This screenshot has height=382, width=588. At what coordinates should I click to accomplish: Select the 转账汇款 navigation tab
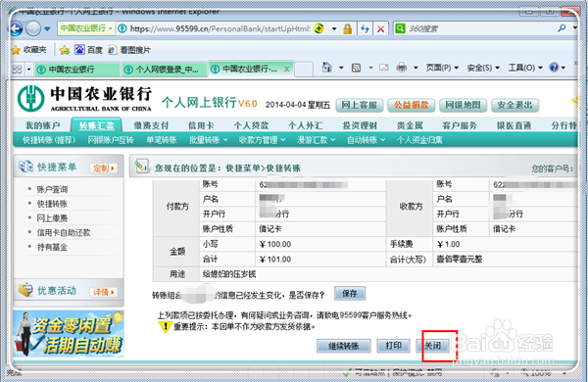(x=96, y=125)
